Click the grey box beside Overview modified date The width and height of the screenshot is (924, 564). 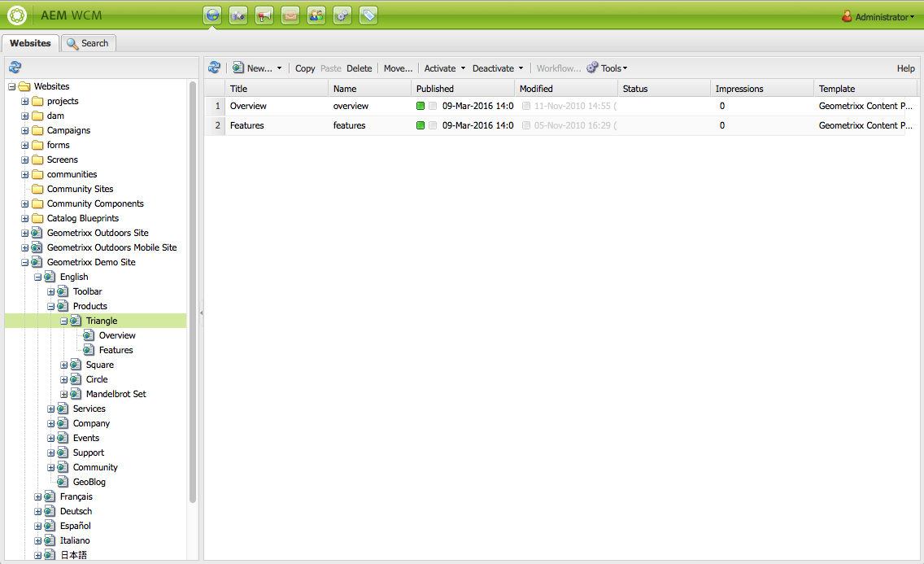pos(526,106)
